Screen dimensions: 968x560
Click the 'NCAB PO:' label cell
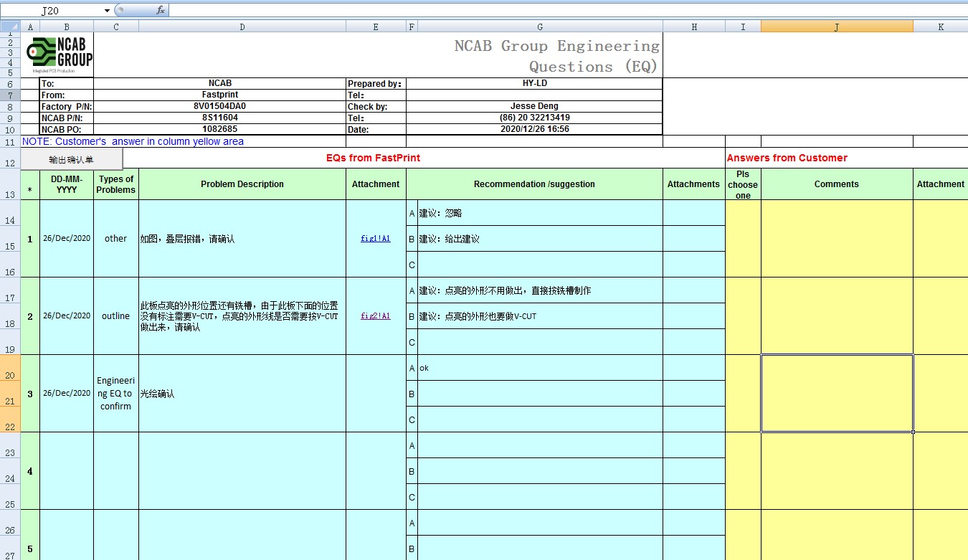pyautogui.click(x=67, y=130)
